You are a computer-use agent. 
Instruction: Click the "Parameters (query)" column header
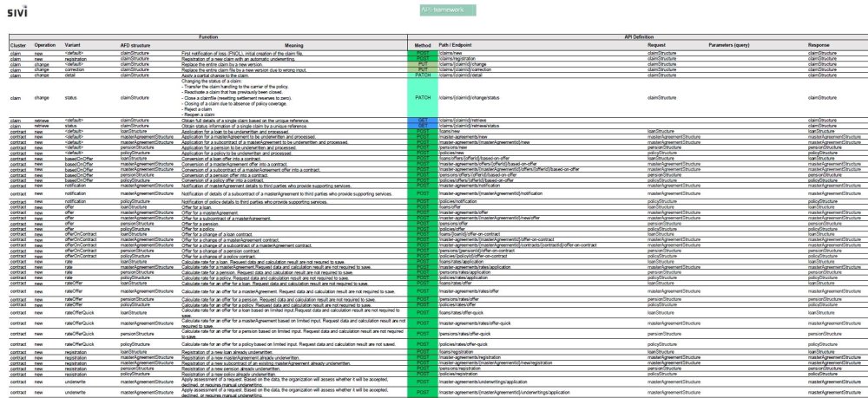pos(728,45)
